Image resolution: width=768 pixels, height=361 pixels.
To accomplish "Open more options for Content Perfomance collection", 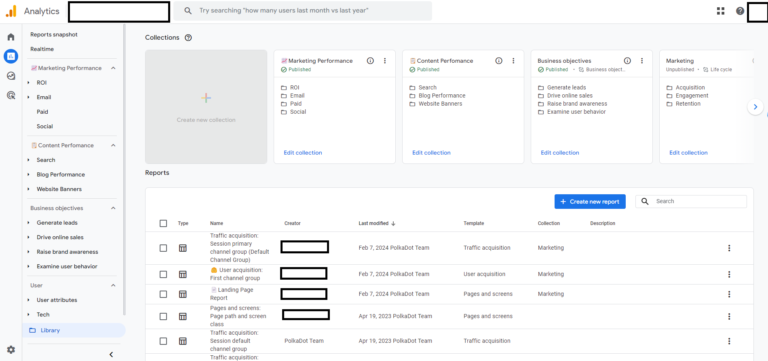I will click(x=513, y=61).
